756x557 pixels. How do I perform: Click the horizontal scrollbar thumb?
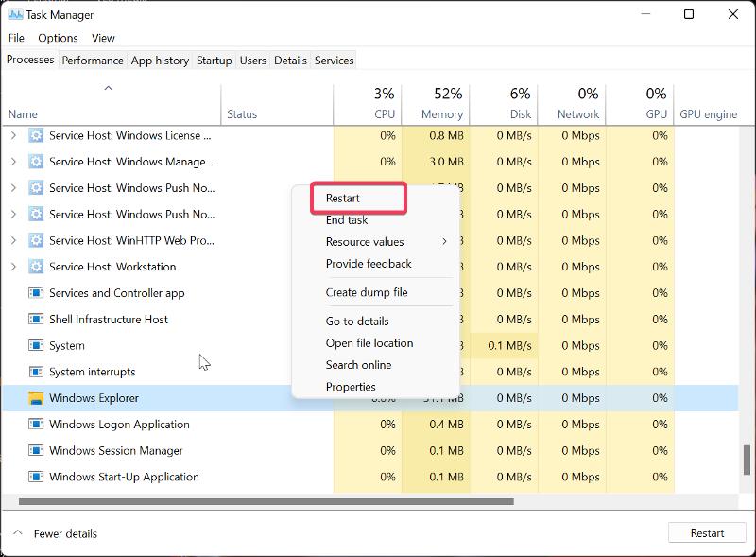coord(266,501)
